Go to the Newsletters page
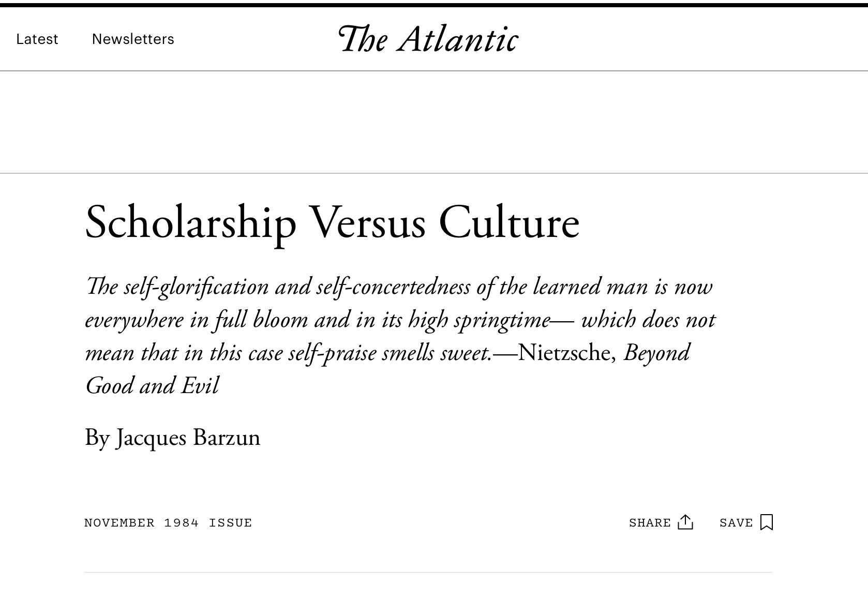The height and width of the screenshot is (600, 868). [133, 39]
